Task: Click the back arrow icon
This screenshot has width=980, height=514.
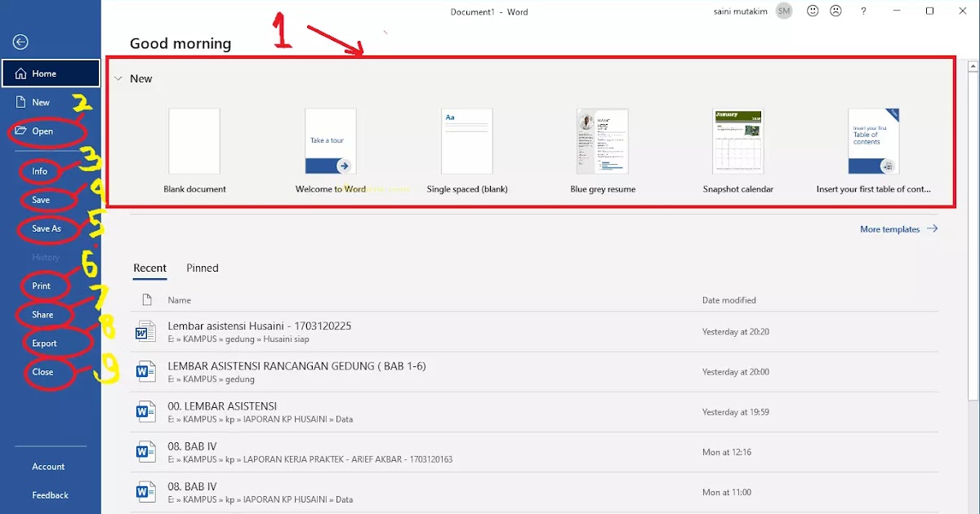Action: 21,42
